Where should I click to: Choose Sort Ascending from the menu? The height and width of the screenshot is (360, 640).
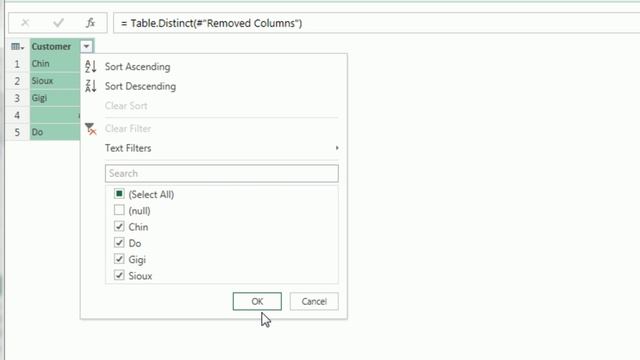click(x=138, y=67)
